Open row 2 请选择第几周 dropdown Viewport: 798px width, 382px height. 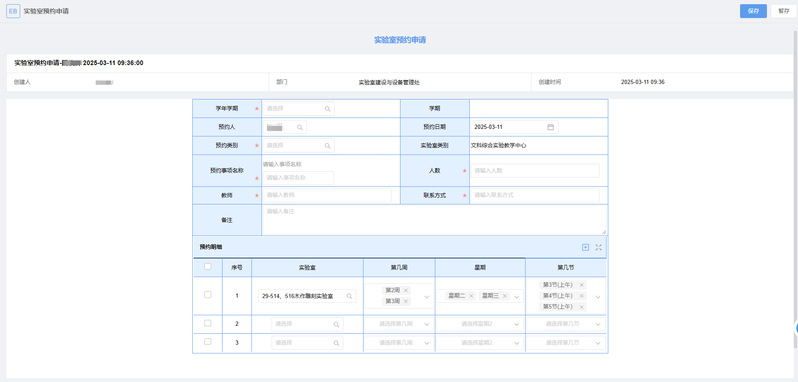(400, 324)
